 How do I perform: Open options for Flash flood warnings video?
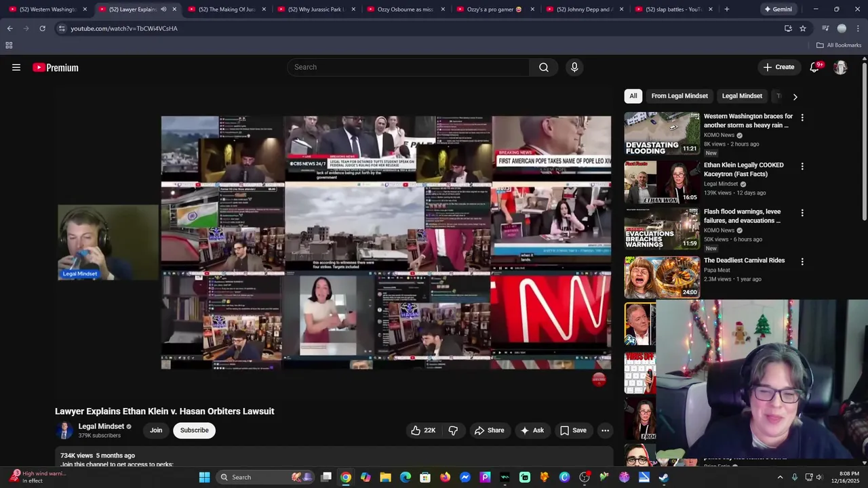(x=802, y=213)
